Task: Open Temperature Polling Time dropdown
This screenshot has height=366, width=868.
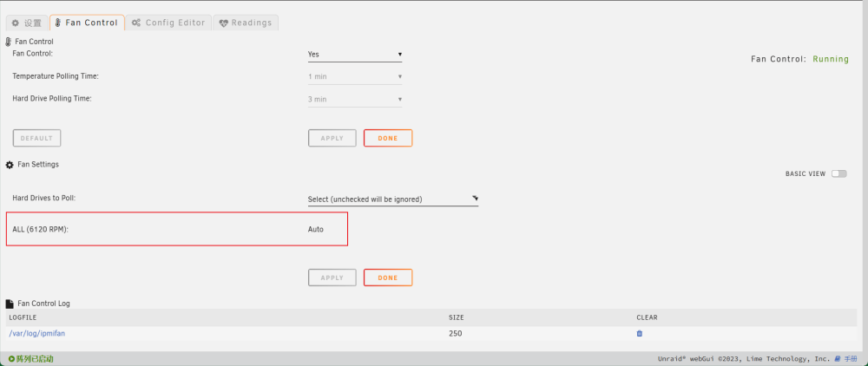Action: click(x=355, y=76)
